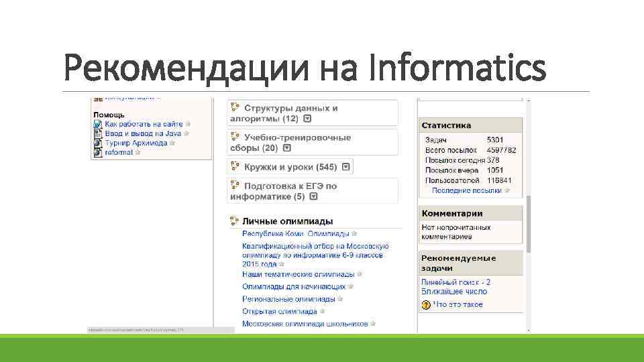
Task: Click the page's vertical scrollbar thumb
Action: 529,224
